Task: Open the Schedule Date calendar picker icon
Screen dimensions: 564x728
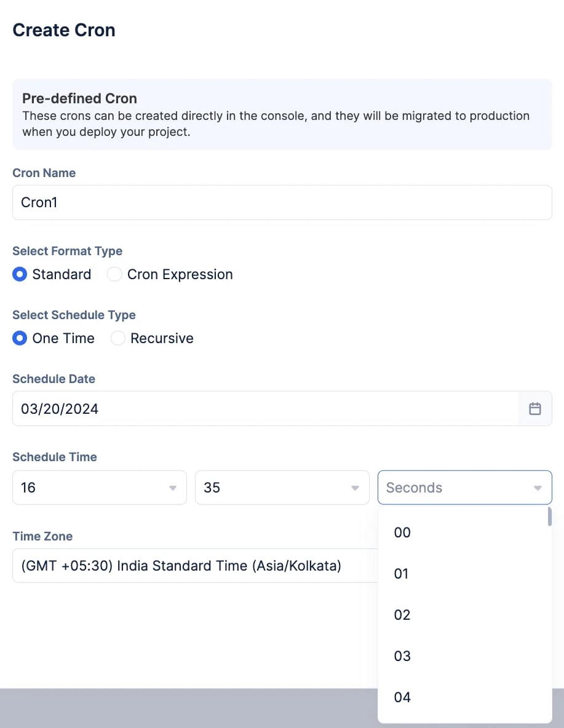Action: [x=535, y=409]
